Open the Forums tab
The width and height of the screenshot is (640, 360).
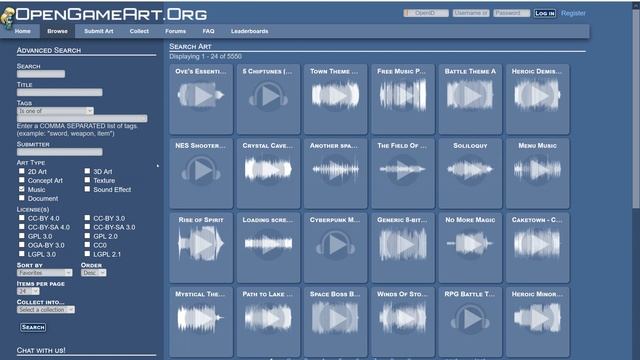coord(176,31)
